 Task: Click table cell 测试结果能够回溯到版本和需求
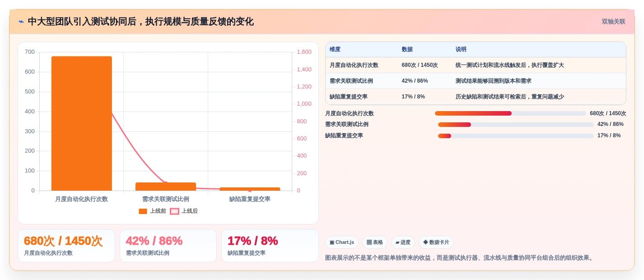[x=493, y=81]
